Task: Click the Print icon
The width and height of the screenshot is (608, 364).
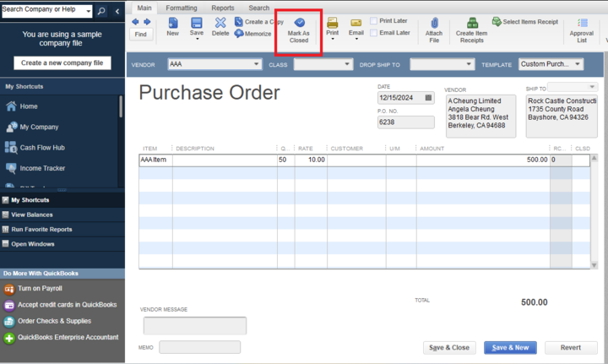Action: coord(333,23)
